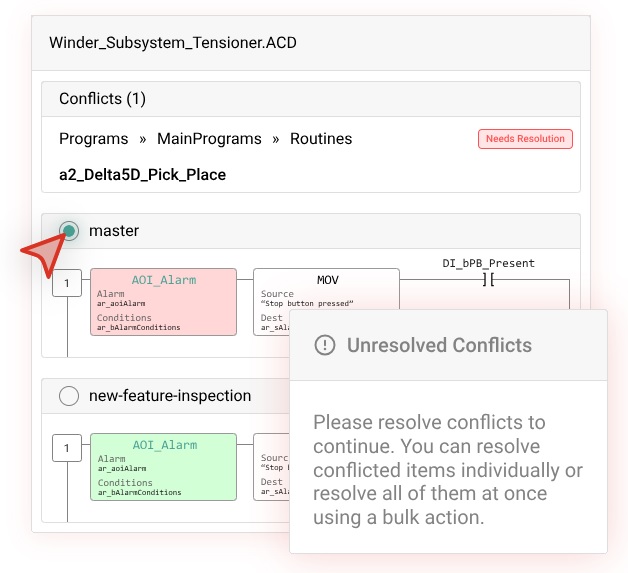Click the DI_bPB_Present contact symbol
This screenshot has width=628, height=573.
coord(488,279)
